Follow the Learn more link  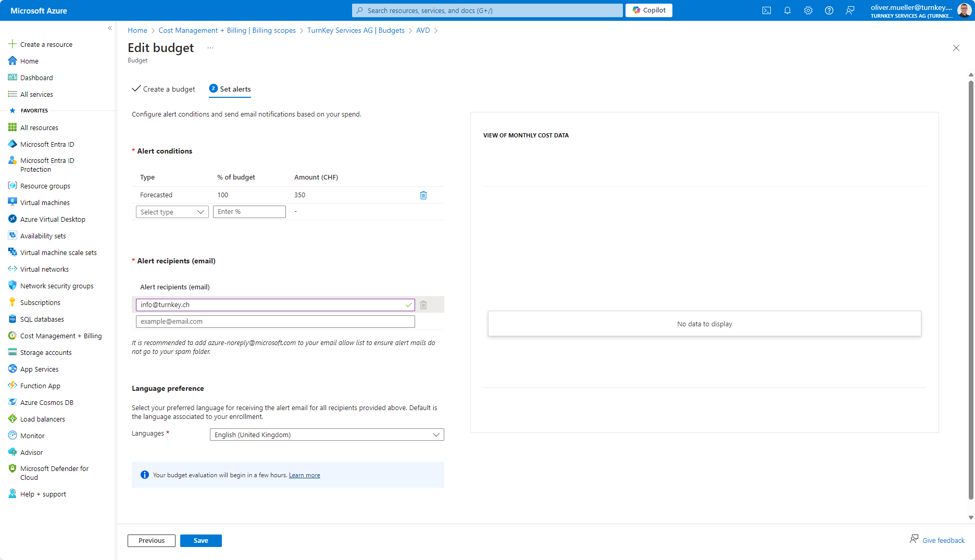[304, 475]
